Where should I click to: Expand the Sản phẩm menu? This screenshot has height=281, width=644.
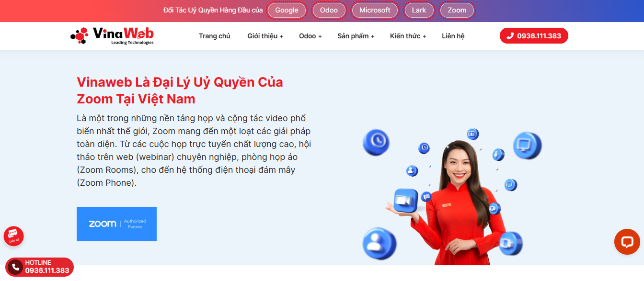click(x=356, y=36)
